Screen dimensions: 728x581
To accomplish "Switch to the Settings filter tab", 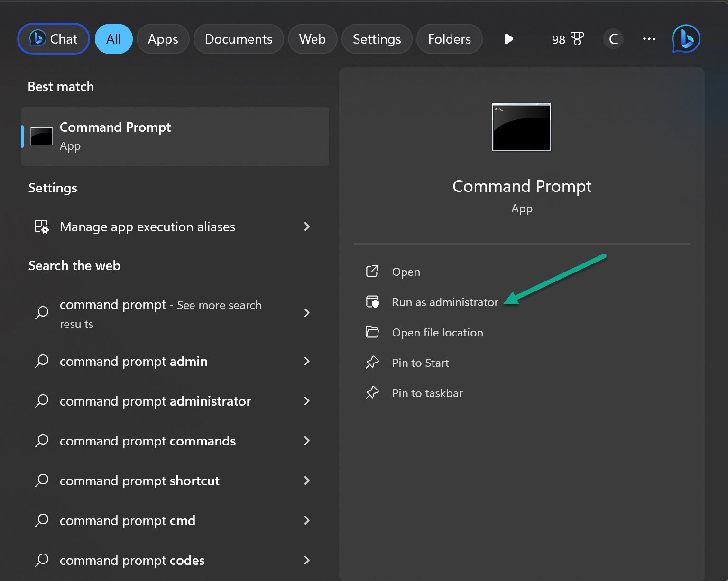I will tap(377, 39).
